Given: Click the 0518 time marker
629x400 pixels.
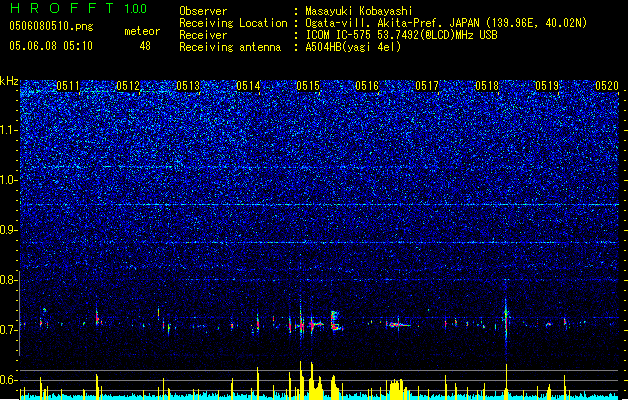Looking at the screenshot, I should click(487, 86).
